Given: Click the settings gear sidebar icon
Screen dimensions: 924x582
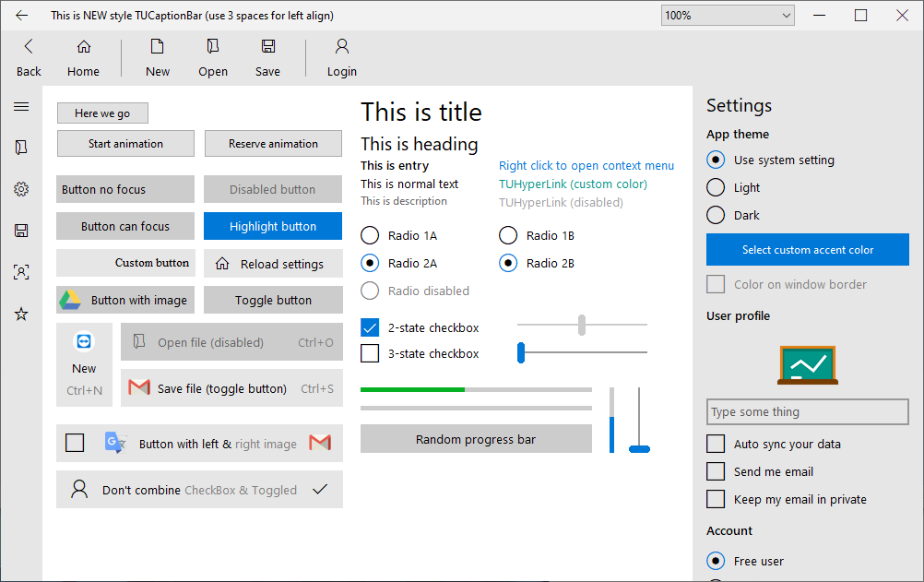Looking at the screenshot, I should (21, 189).
